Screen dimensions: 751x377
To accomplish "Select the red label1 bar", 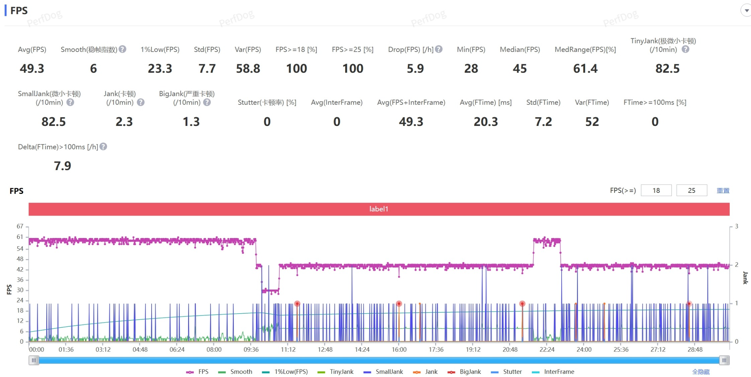I will (x=379, y=209).
